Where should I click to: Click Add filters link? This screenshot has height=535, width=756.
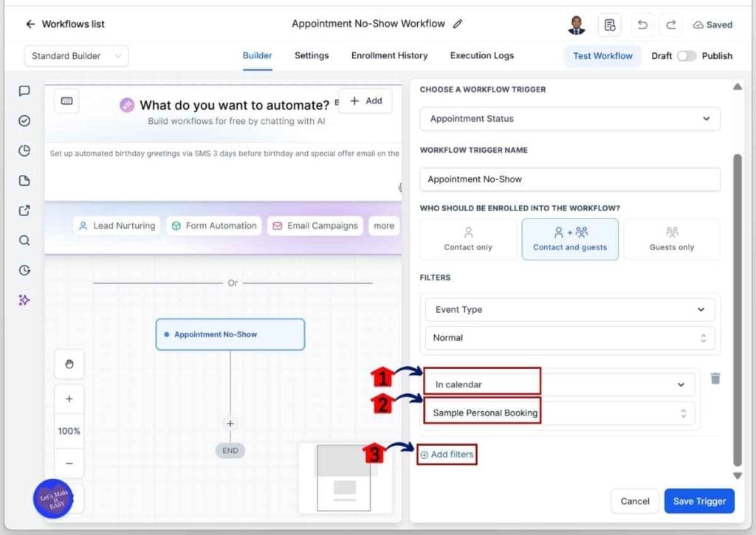coord(447,455)
